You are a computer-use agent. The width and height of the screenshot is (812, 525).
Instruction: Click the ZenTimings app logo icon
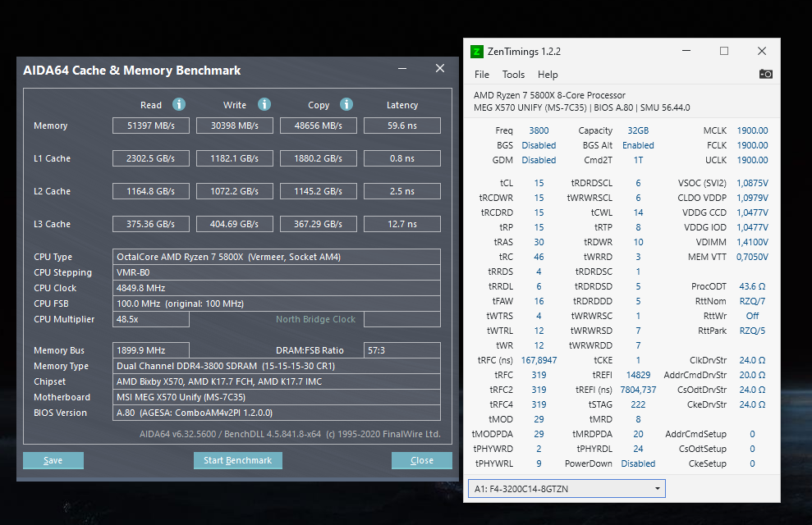[x=476, y=52]
